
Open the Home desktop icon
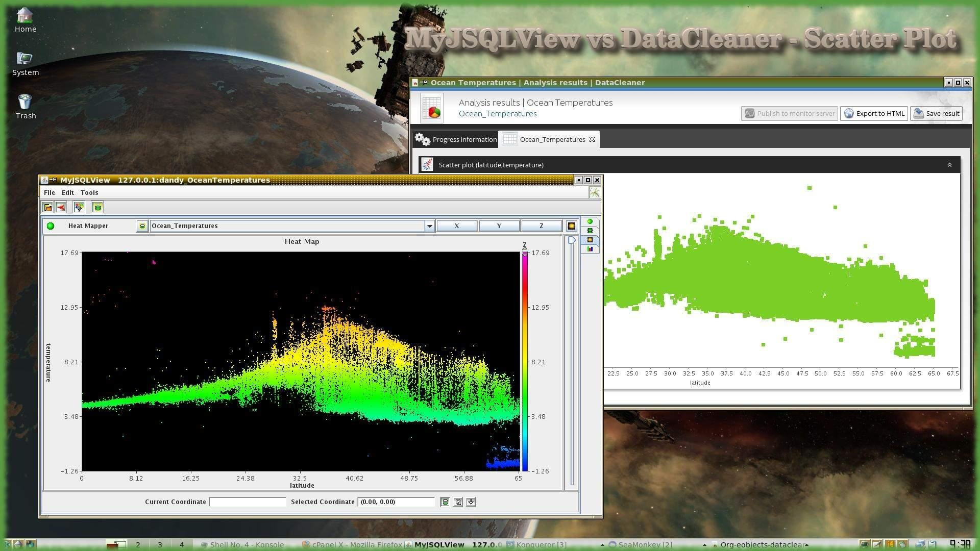(25, 20)
